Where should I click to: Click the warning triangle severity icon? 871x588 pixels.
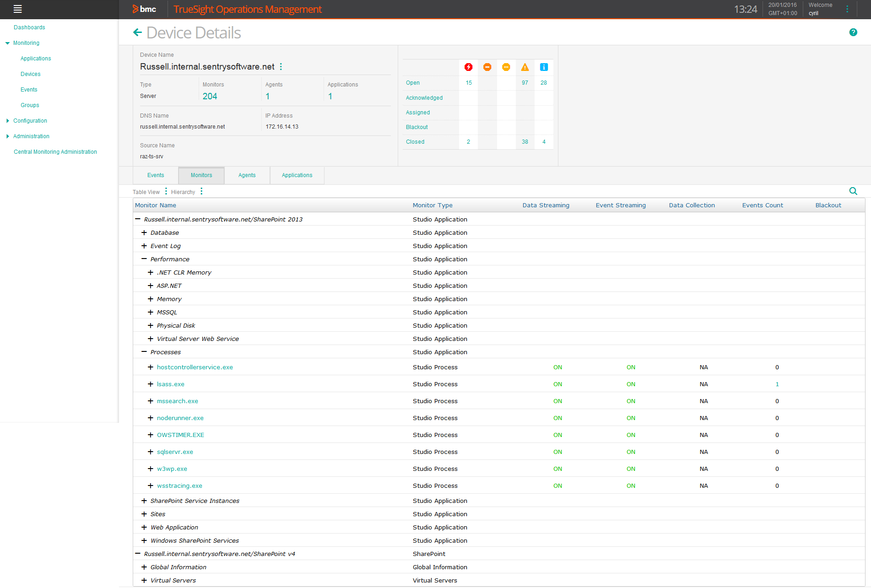(x=525, y=67)
